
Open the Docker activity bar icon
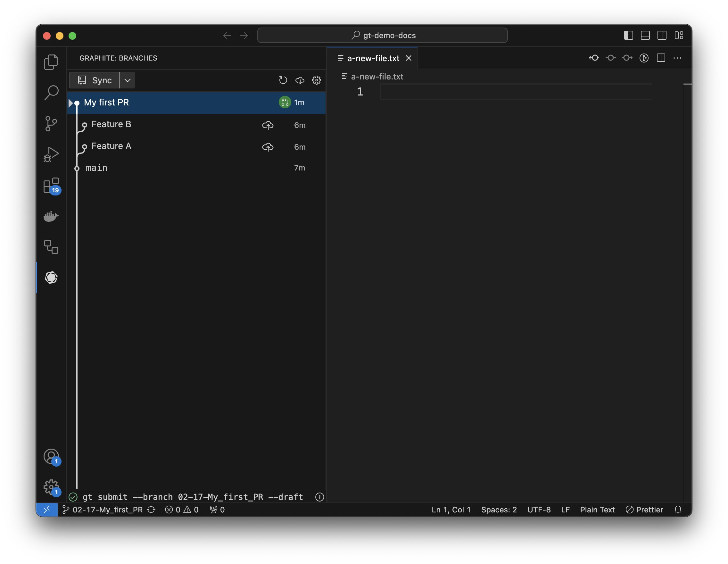pos(51,216)
